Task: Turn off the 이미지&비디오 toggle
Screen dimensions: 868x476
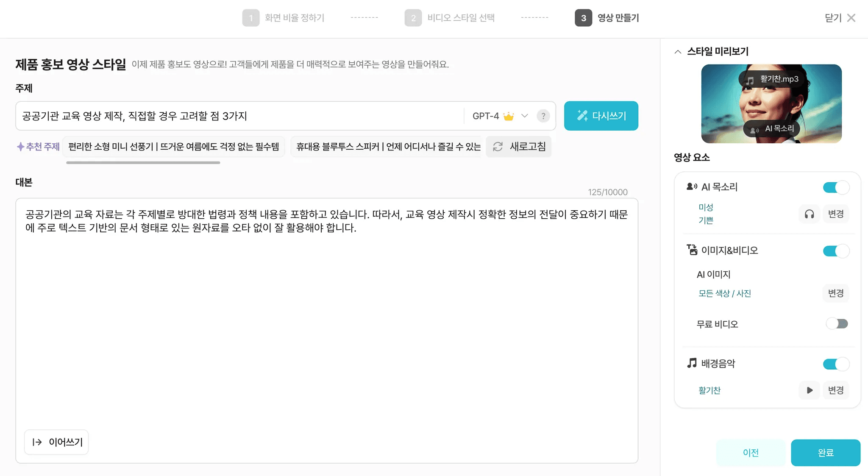Action: (835, 251)
